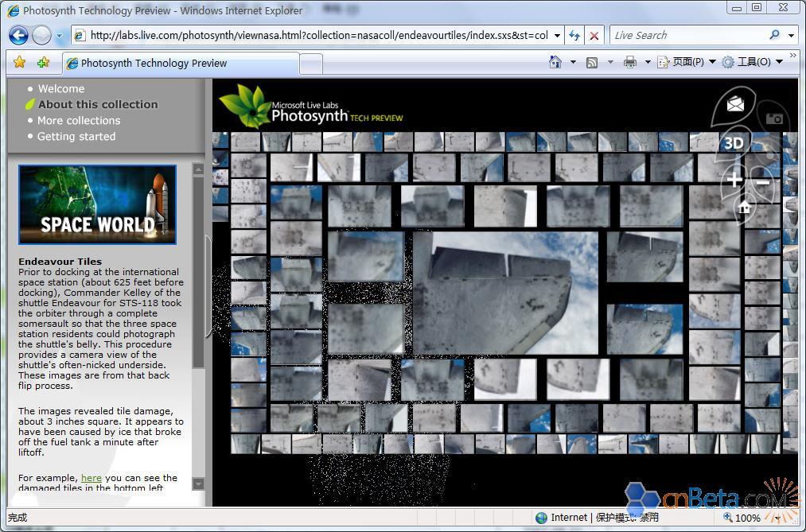Show more toolbar commands chevron
Viewport: 806px width, 532px height.
793,56
